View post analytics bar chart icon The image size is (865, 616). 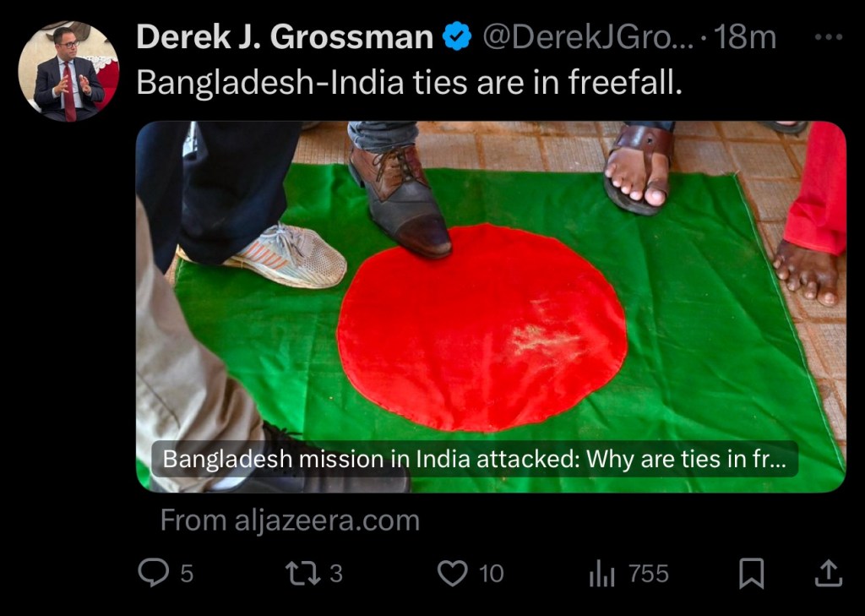point(601,574)
